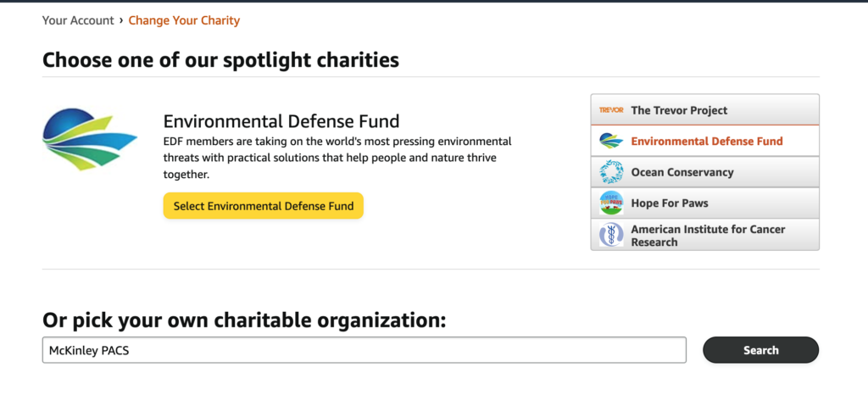
Task: Click the Select Environmental Defense Fund button
Action: coord(264,206)
